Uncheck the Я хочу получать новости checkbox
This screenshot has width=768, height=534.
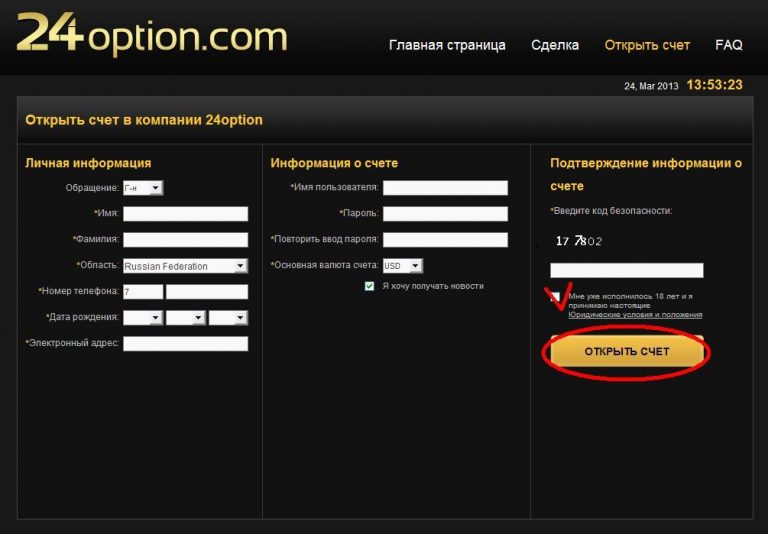coord(369,286)
